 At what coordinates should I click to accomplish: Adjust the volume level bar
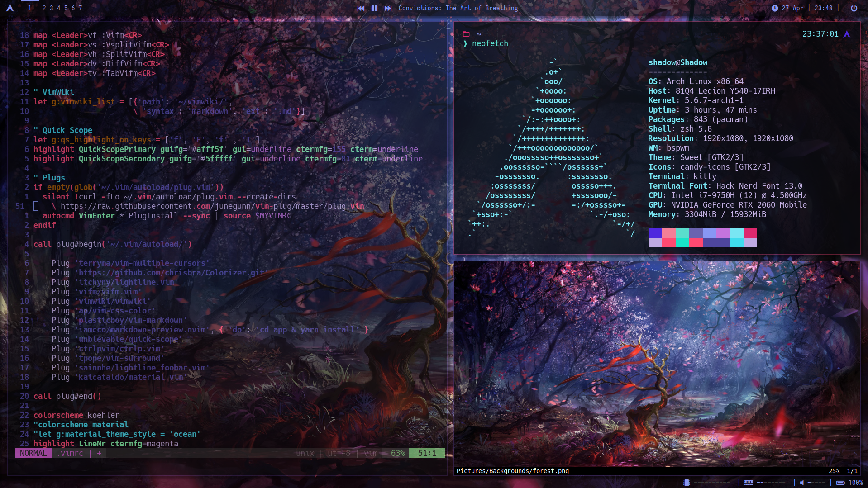tap(816, 483)
